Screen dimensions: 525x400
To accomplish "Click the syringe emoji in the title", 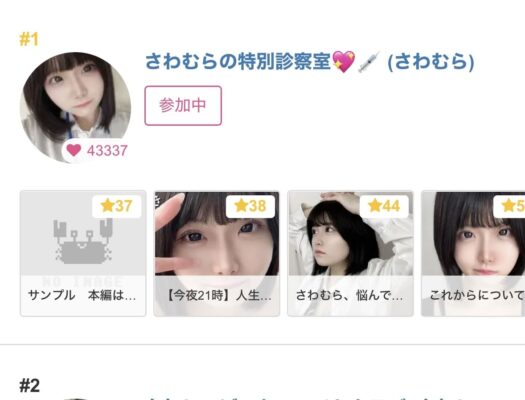I will [368, 62].
